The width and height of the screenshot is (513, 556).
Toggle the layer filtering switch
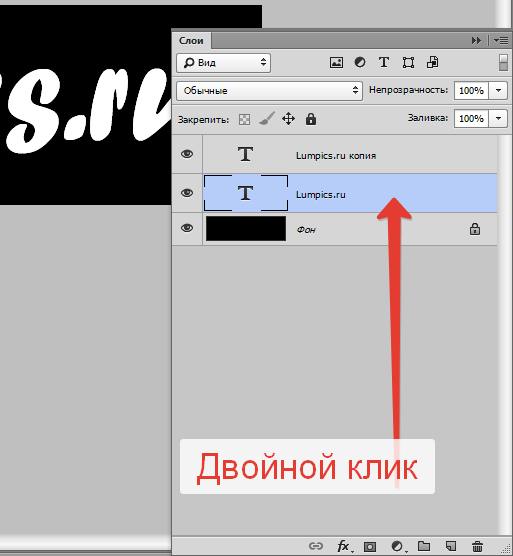pyautogui.click(x=503, y=62)
